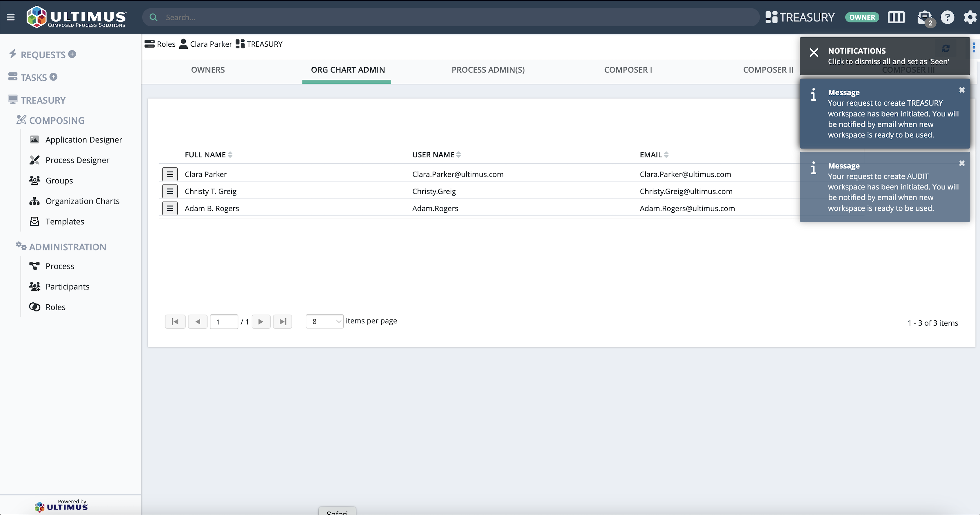Open the hamburger menu in header
This screenshot has width=980, height=515.
click(11, 17)
